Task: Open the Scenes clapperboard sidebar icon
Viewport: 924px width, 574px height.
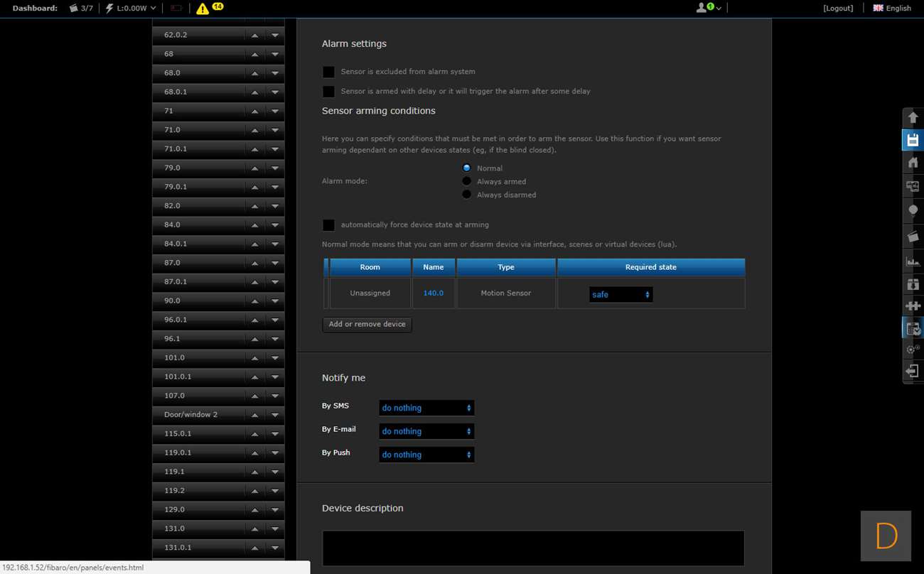Action: coord(913,237)
